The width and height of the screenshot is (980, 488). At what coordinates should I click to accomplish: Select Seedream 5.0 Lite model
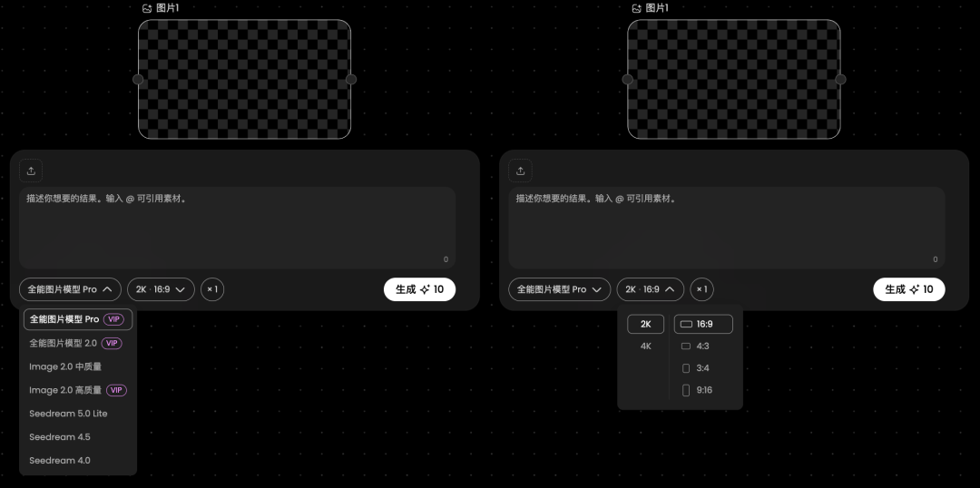pos(78,414)
